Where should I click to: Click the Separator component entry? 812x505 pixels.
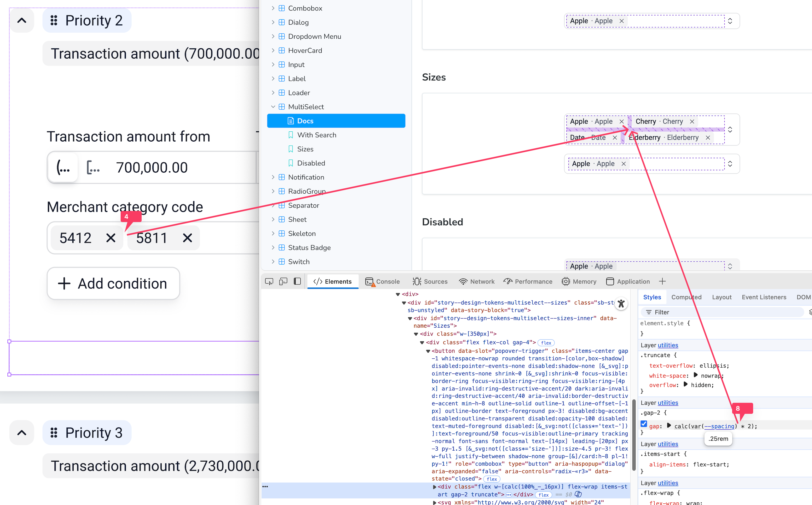303,205
